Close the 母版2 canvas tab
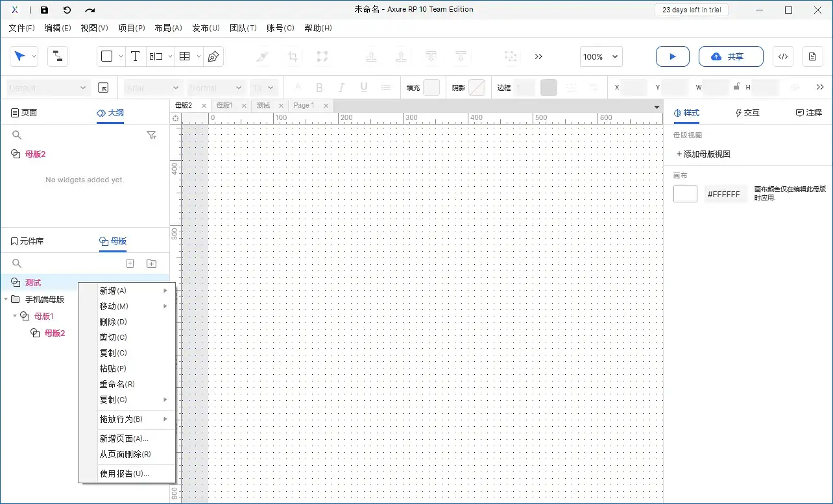Image resolution: width=833 pixels, height=504 pixels. coord(204,106)
